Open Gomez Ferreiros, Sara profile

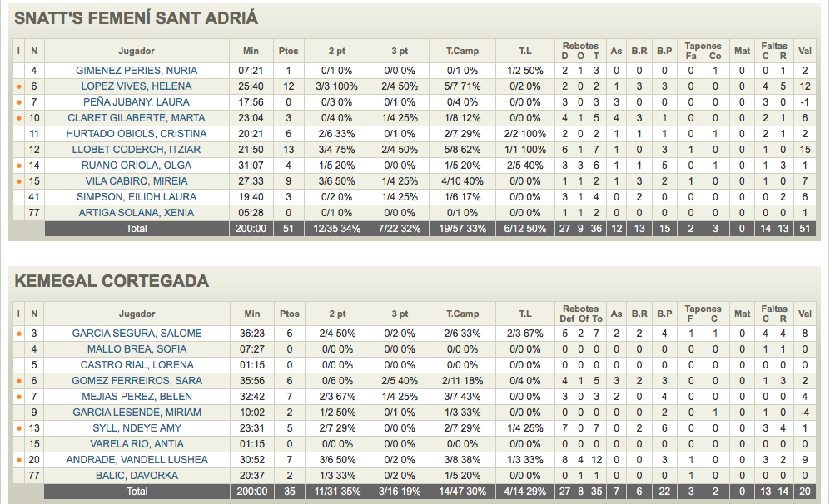[137, 381]
